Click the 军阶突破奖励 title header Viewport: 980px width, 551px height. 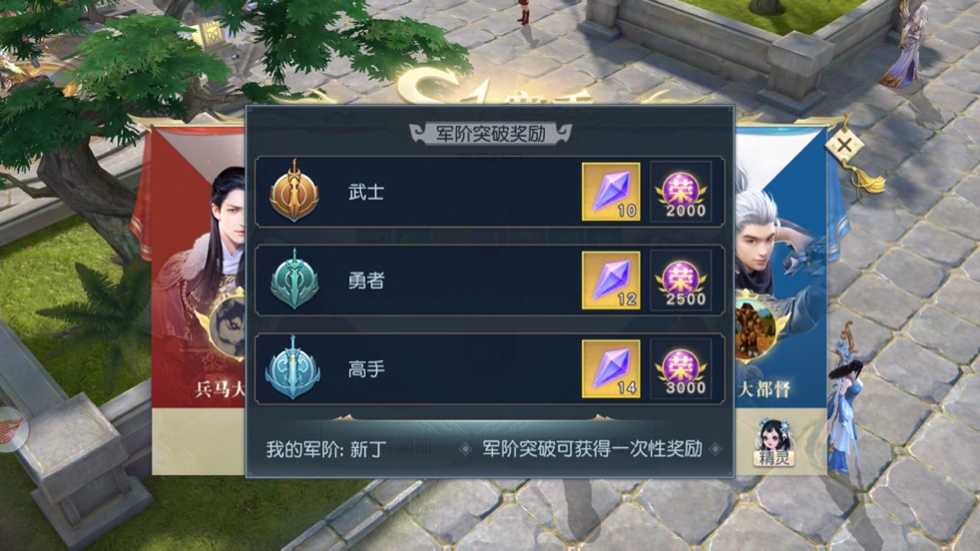click(491, 133)
